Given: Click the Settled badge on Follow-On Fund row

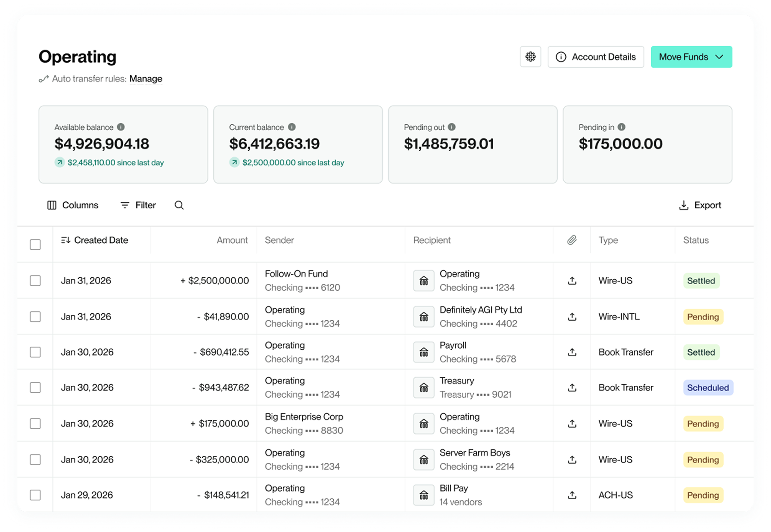Looking at the screenshot, I should (701, 281).
